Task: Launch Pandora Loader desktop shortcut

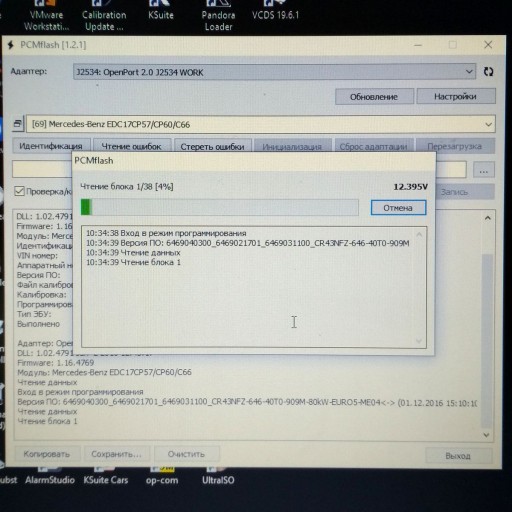Action: point(218,15)
